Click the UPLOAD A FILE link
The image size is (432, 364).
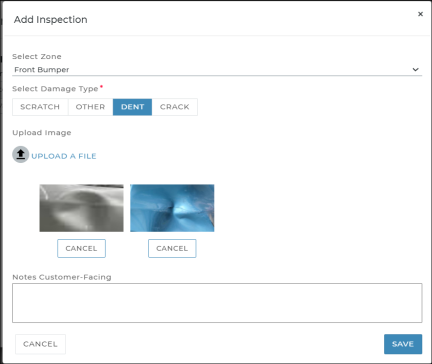click(64, 156)
